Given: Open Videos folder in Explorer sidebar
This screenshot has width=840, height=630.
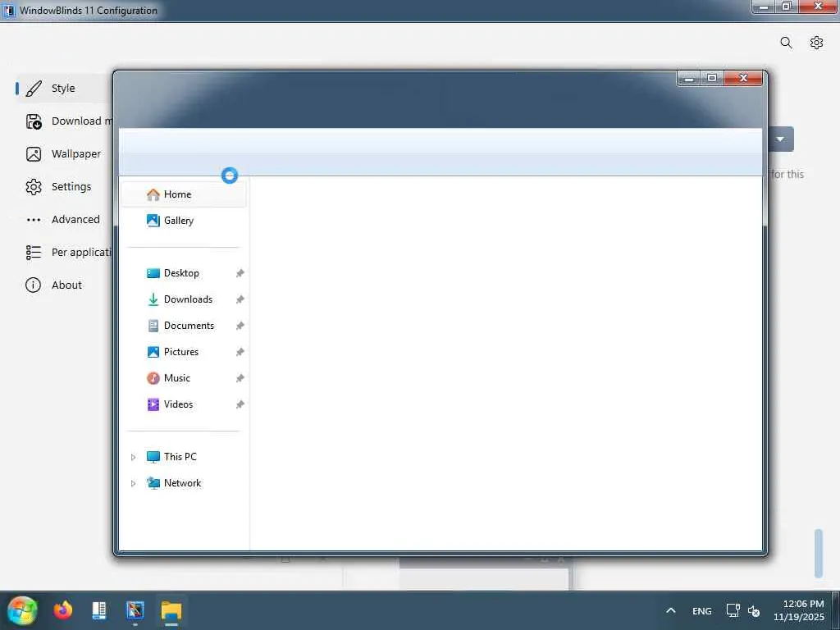Looking at the screenshot, I should pyautogui.click(x=184, y=404).
